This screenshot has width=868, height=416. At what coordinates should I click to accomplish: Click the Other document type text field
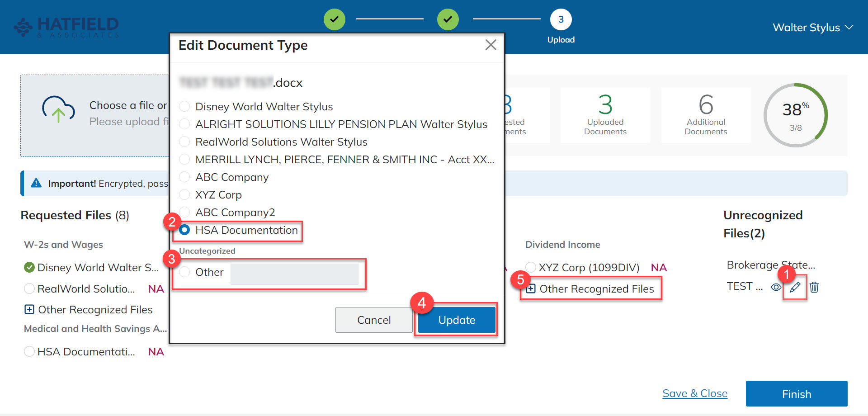click(294, 274)
